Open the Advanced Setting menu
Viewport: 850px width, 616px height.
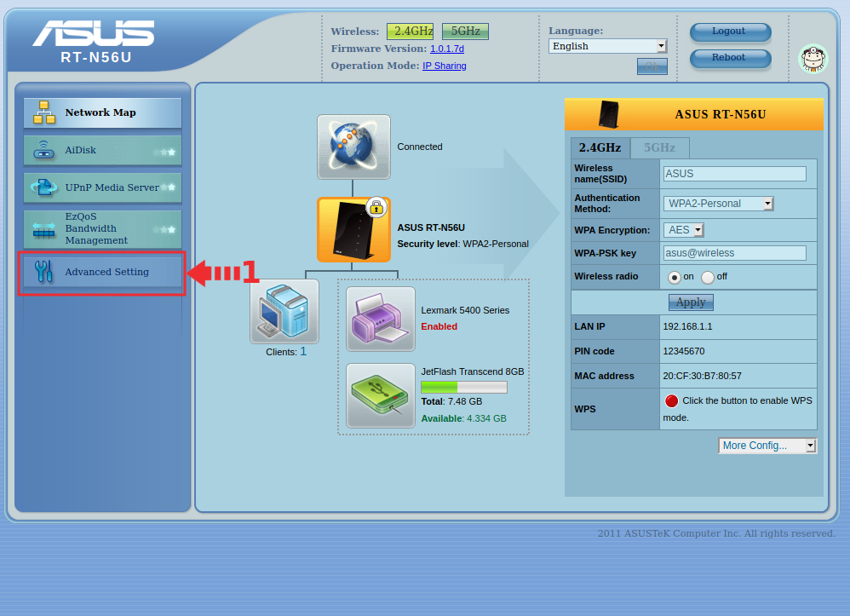(x=102, y=272)
